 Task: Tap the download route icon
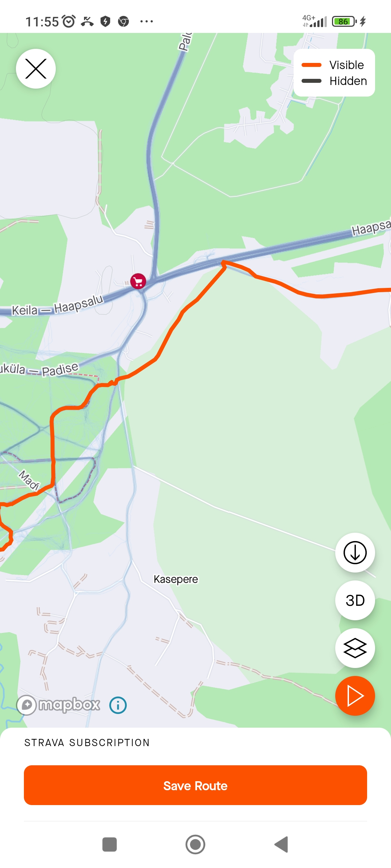tap(355, 553)
